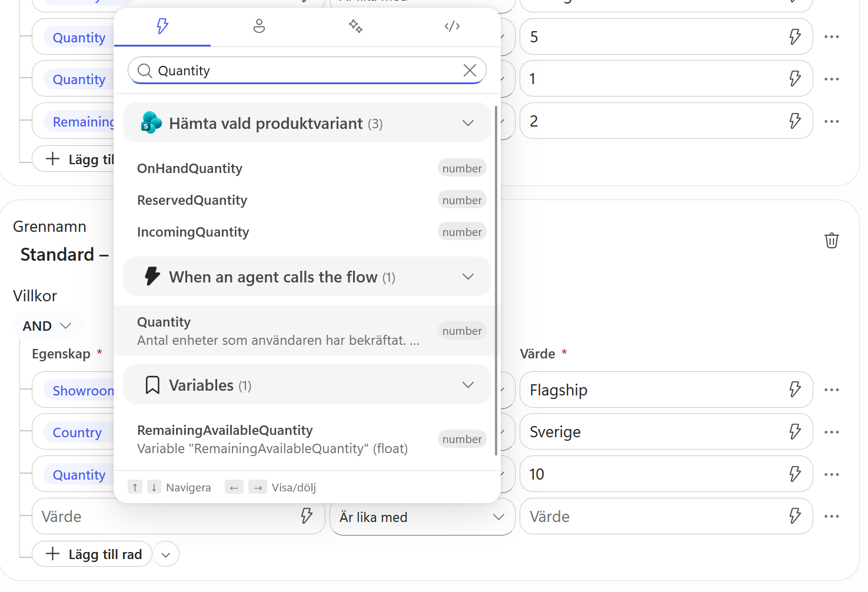The height and width of the screenshot is (592, 868).
Task: Open dynamic content for value 2
Action: (x=795, y=121)
